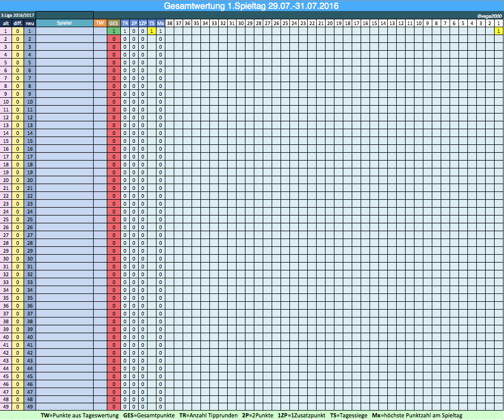
Task: Click the 'TS' column header
Action: coord(152,23)
